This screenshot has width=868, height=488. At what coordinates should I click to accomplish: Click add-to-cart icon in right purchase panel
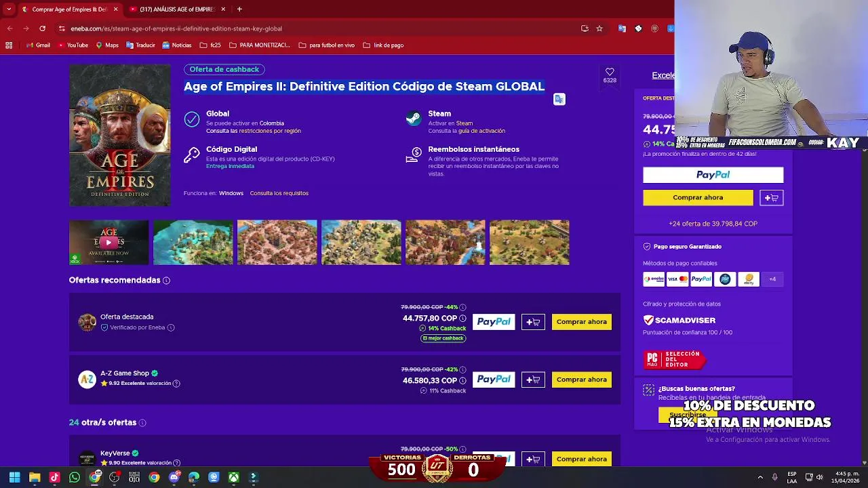771,198
